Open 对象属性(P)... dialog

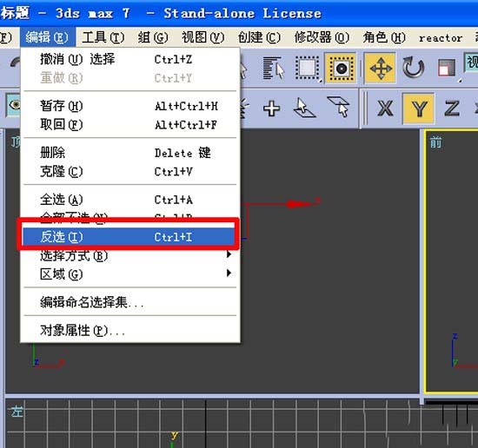click(130, 330)
